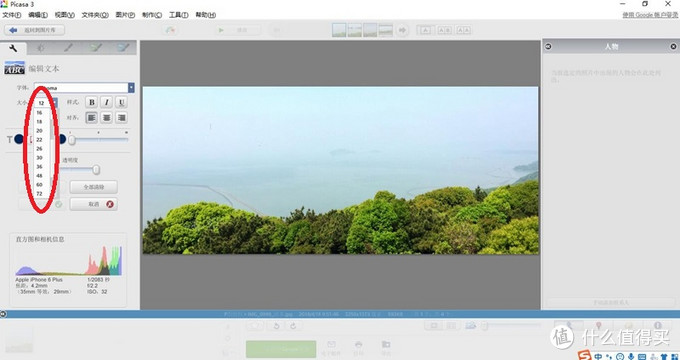Switch to the Tuning sun-icon tab
This screenshot has height=360, width=680.
click(x=40, y=48)
